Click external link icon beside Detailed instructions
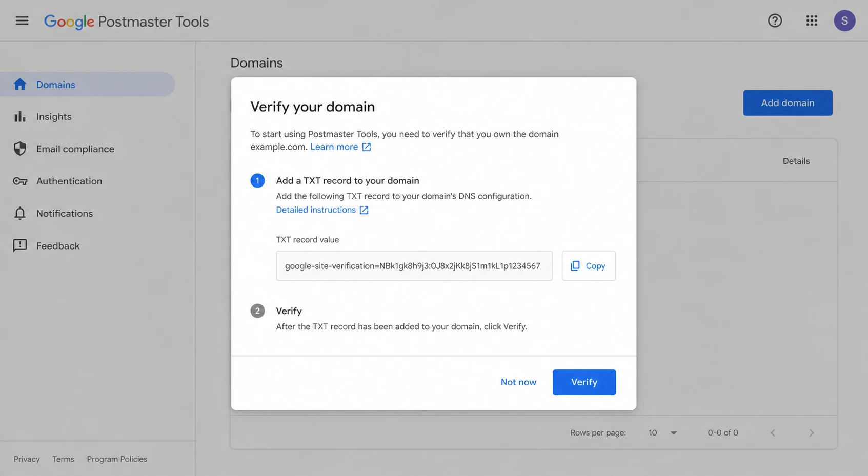 coord(364,210)
